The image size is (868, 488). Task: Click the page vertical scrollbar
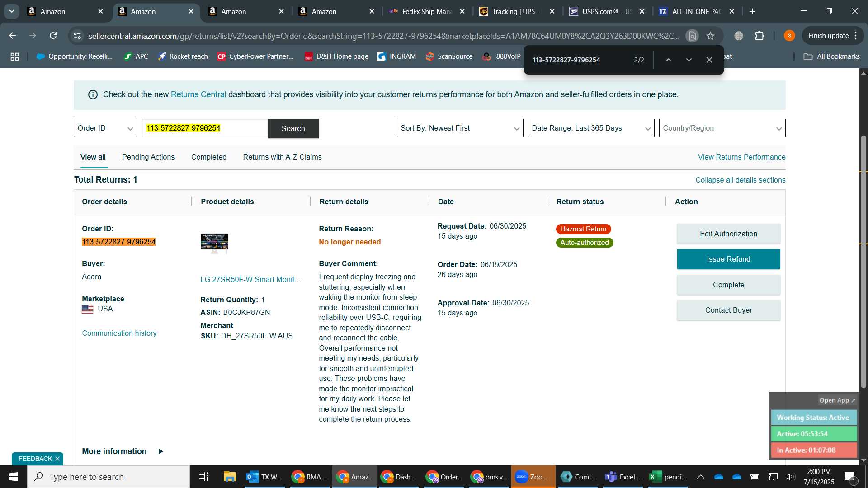click(x=863, y=262)
